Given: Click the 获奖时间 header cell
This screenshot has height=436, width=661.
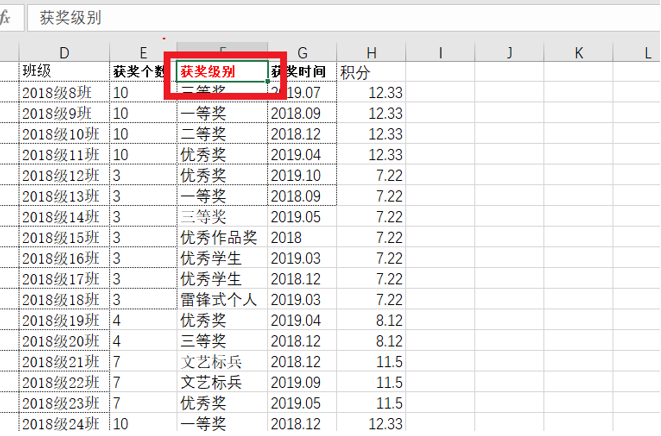Looking at the screenshot, I should coord(302,72).
